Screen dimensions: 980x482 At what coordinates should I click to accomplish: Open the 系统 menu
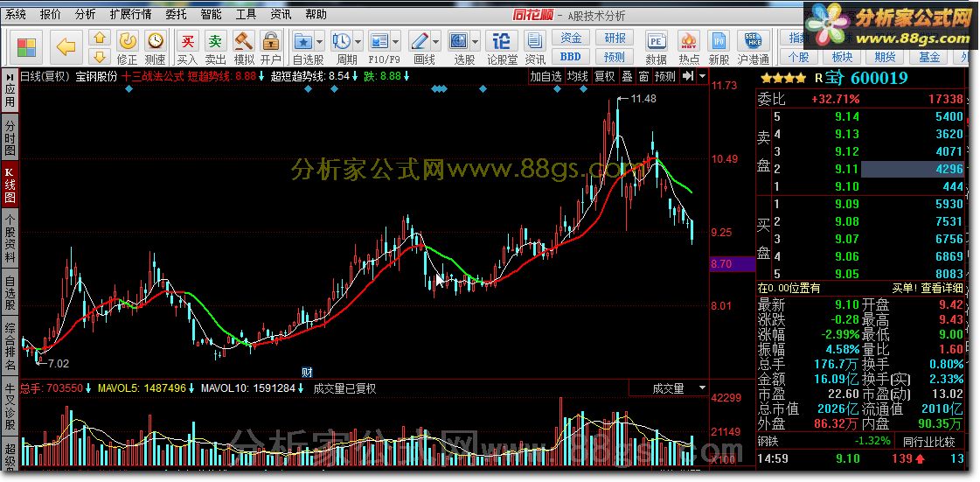(x=16, y=14)
